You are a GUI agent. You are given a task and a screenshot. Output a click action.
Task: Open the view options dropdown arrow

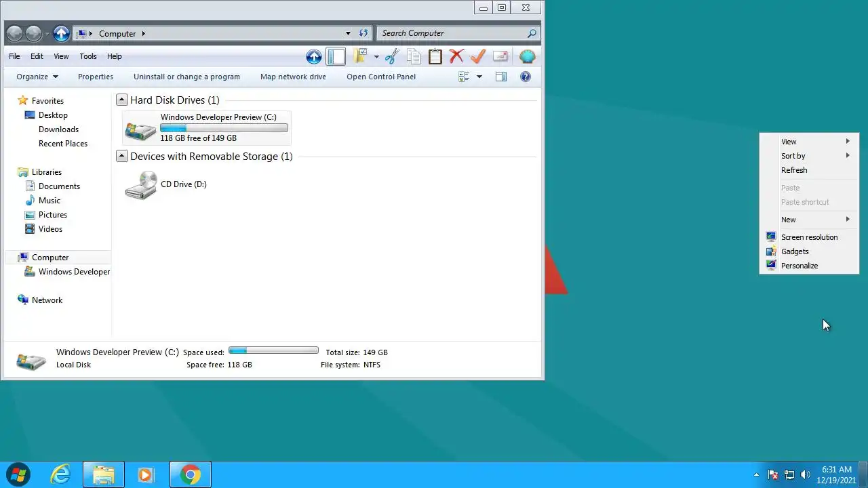(x=479, y=77)
